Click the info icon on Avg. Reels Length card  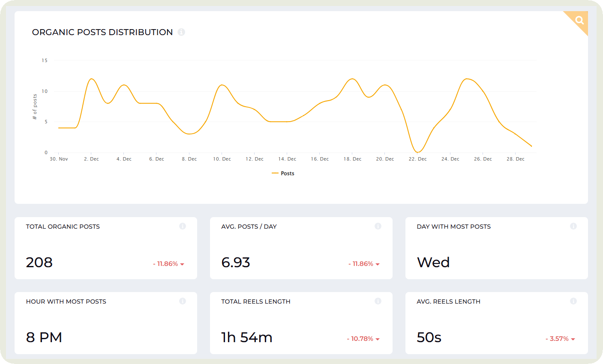[573, 301]
